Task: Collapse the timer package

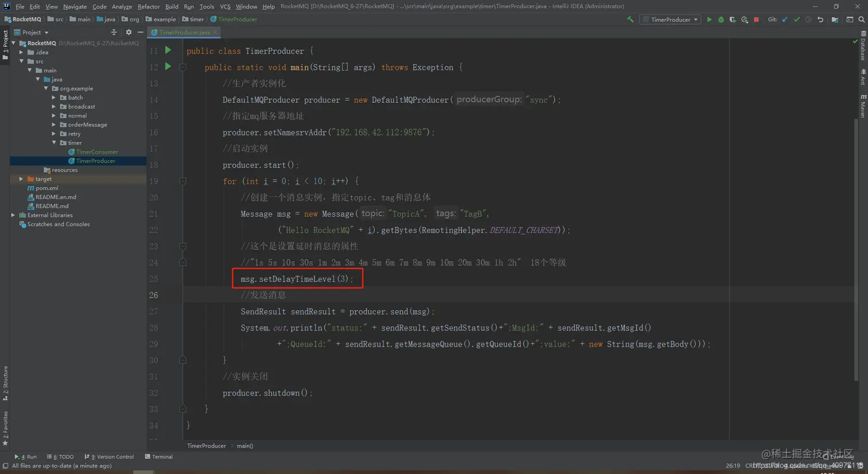Action: 54,142
